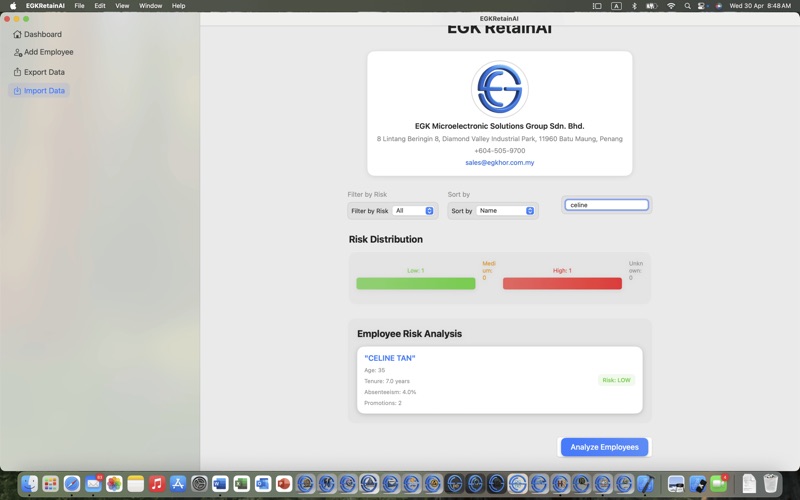This screenshot has height=500, width=800.
Task: Open the Sort by dropdown set to Name
Action: (506, 211)
